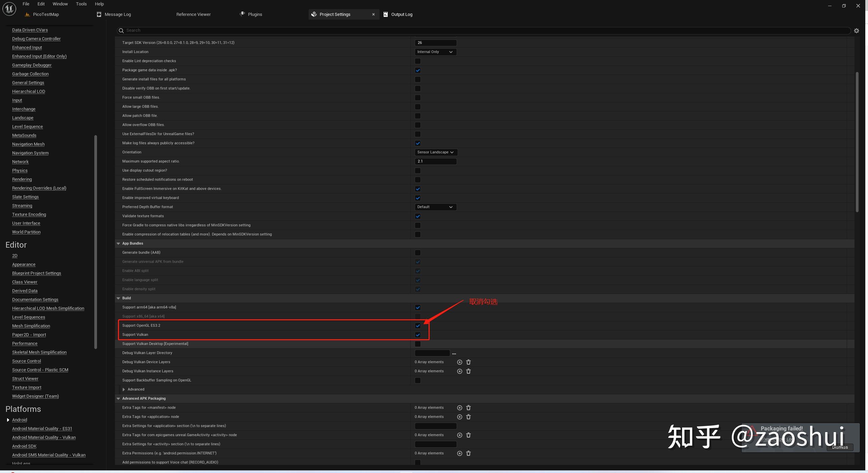Add an Extra Tags for manifest node element
Image resolution: width=868 pixels, height=473 pixels.
pyautogui.click(x=459, y=408)
